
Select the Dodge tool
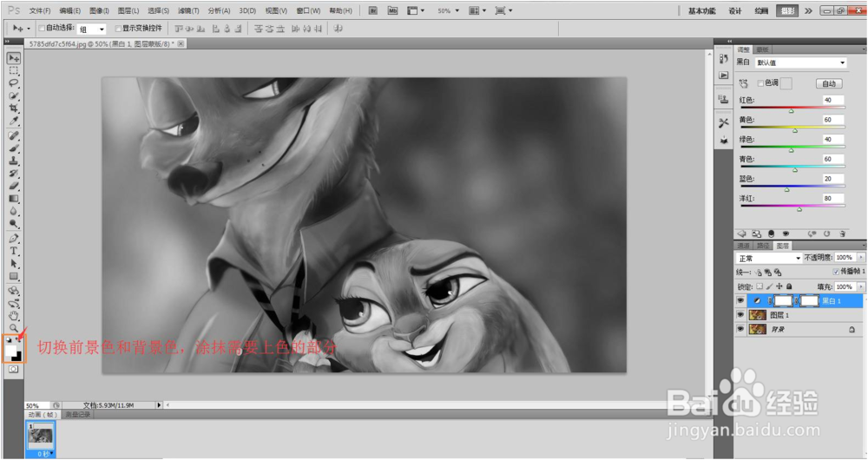14,224
